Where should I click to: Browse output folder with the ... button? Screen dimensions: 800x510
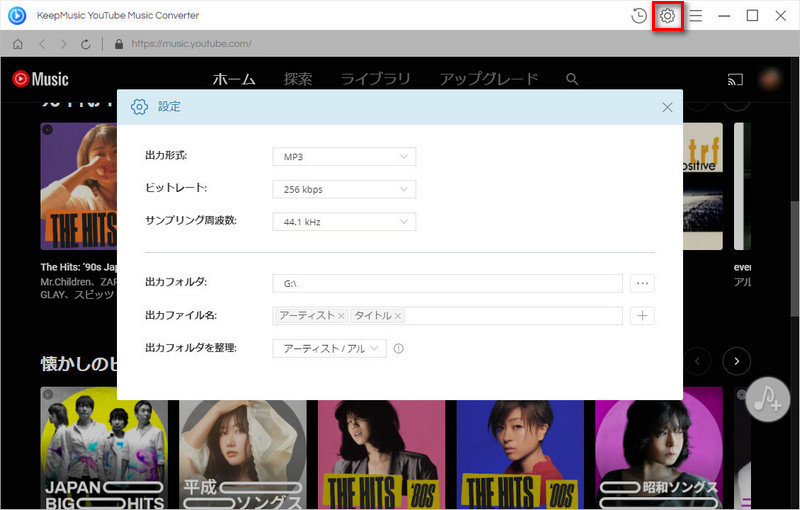point(642,283)
